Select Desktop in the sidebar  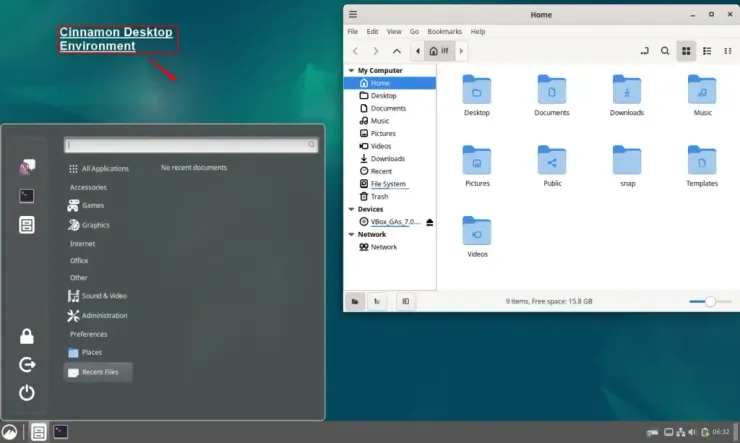click(x=390, y=95)
